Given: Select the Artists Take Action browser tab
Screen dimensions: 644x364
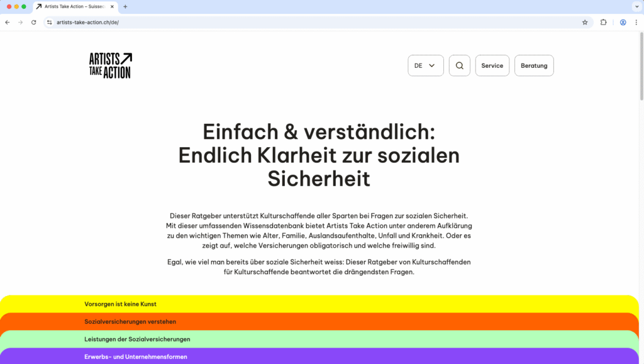Looking at the screenshot, I should click(74, 6).
